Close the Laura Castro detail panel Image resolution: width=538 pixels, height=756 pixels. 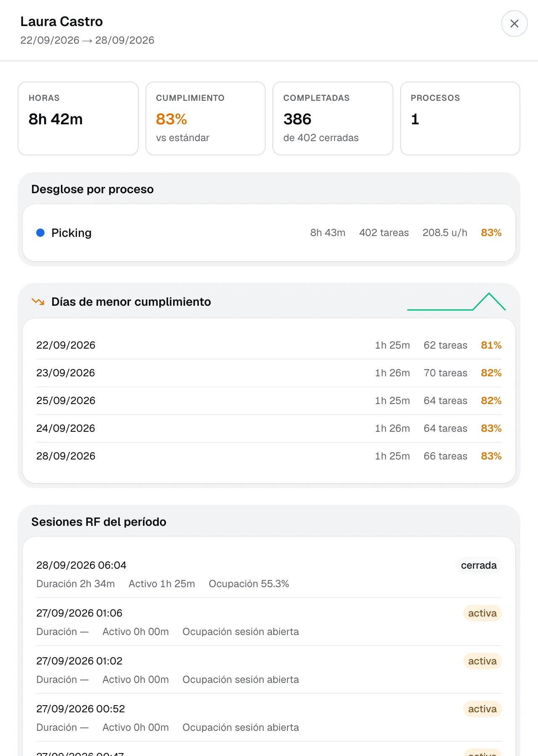pos(514,24)
